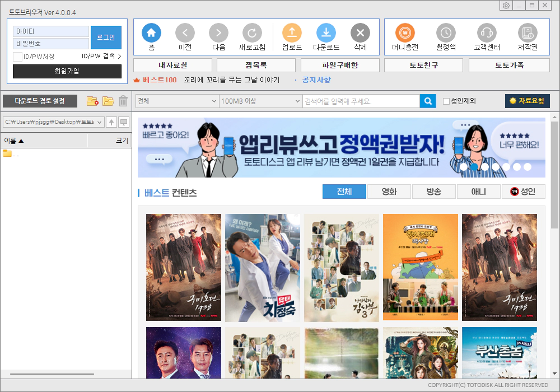Click the blue search magnifier button
This screenshot has width=560, height=392.
coord(428,101)
